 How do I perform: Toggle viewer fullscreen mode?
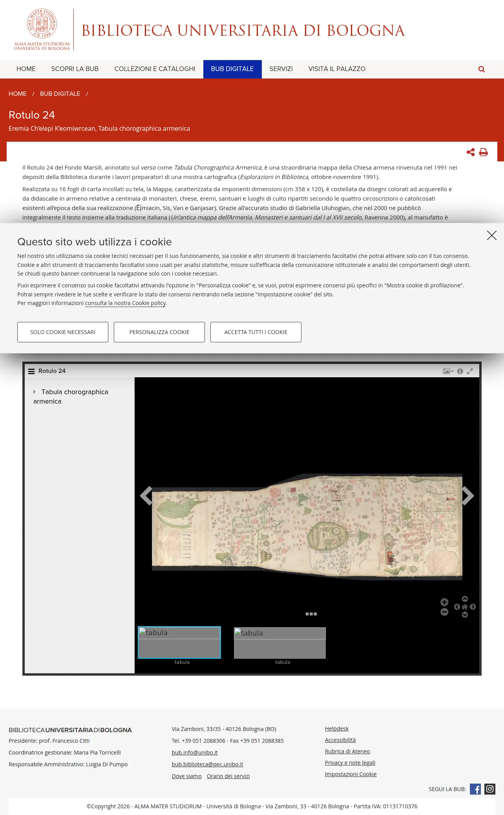click(470, 371)
